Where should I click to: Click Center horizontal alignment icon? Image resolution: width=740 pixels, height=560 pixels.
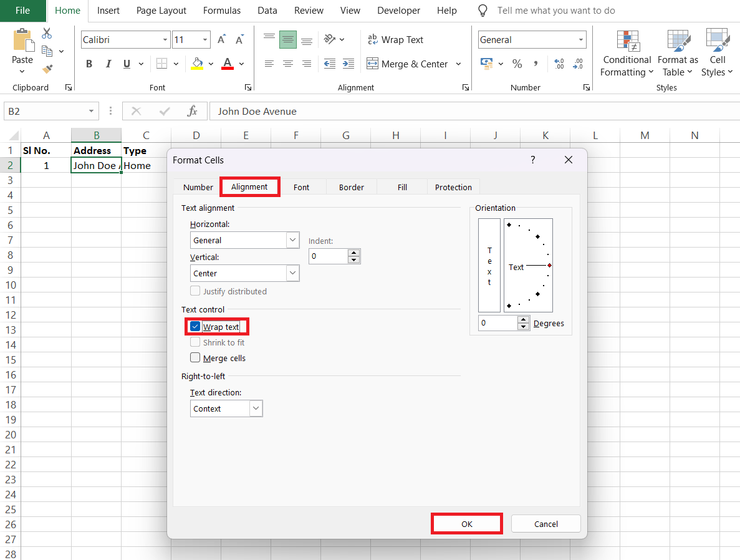pyautogui.click(x=288, y=64)
